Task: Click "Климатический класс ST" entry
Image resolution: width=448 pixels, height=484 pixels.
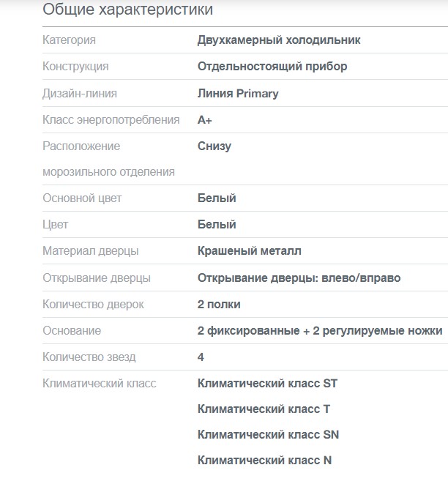Action: [267, 383]
